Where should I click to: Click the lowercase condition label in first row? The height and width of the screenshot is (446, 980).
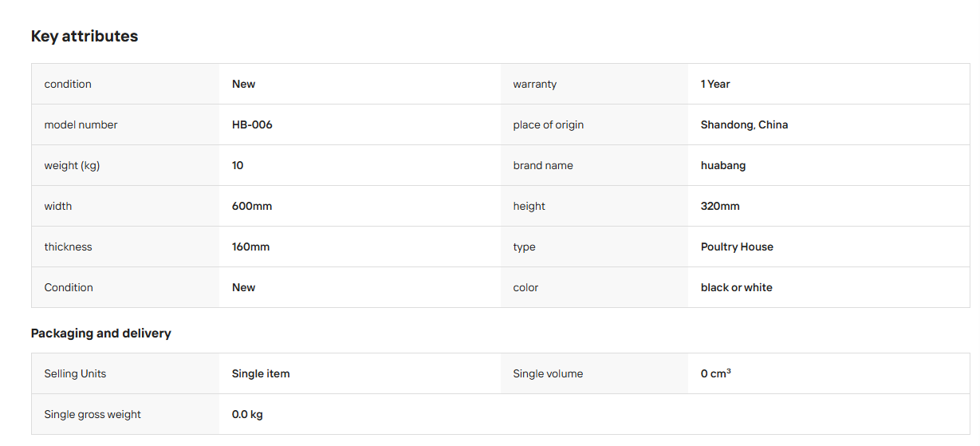(68, 84)
